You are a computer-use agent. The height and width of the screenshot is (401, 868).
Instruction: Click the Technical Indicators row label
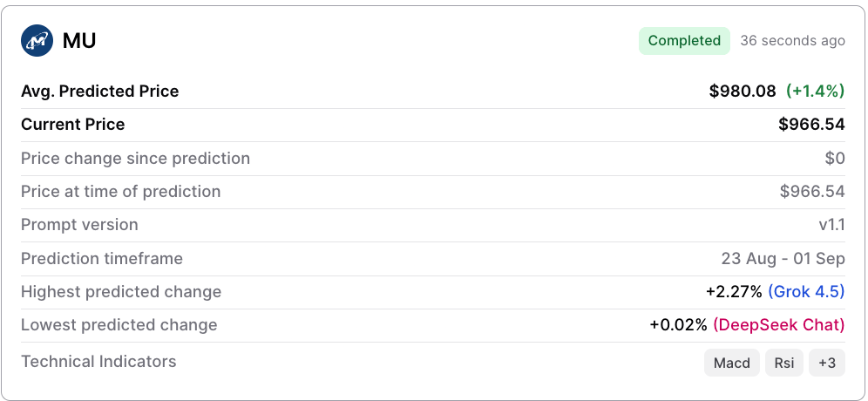(x=98, y=362)
